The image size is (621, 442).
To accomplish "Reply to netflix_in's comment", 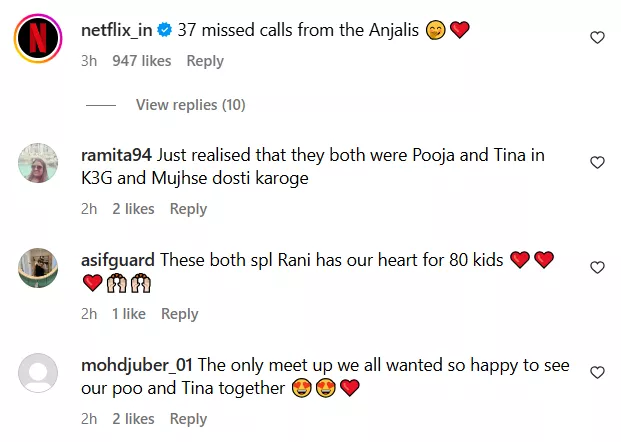I will pos(205,61).
